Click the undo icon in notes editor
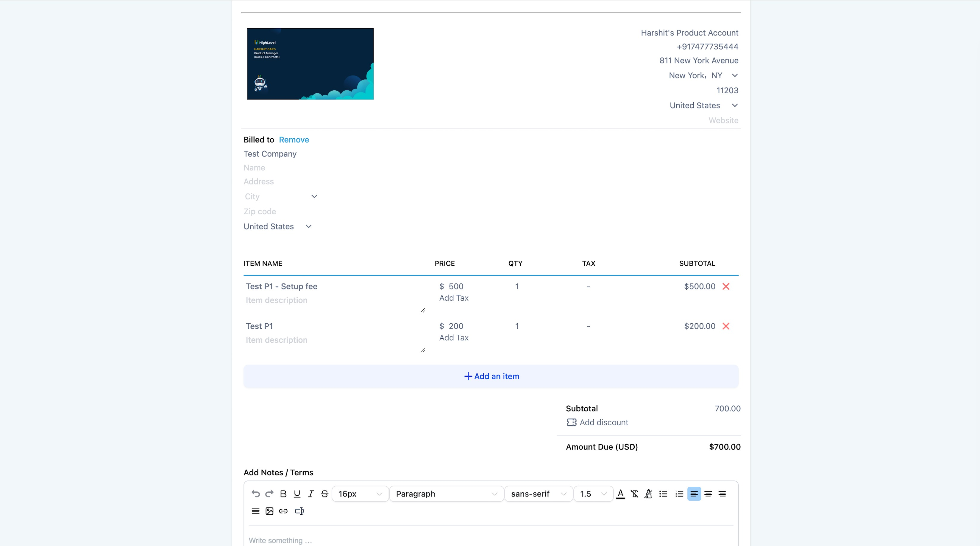Image resolution: width=980 pixels, height=546 pixels. click(256, 494)
